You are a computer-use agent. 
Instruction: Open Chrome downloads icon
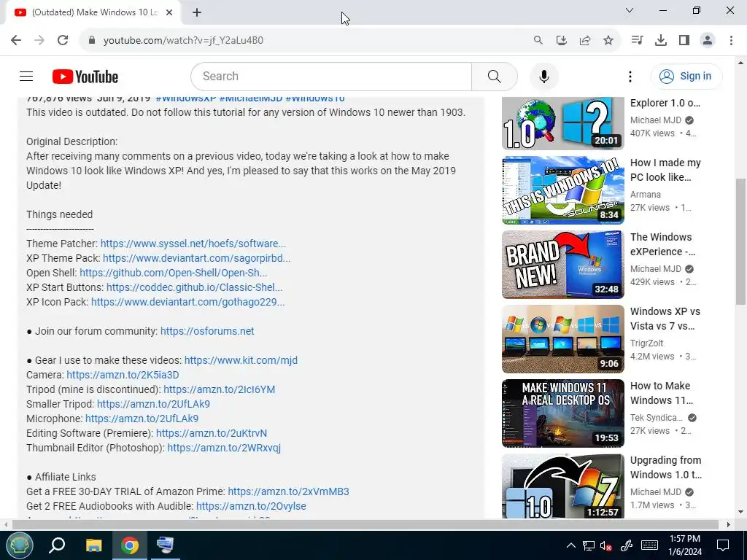point(661,40)
